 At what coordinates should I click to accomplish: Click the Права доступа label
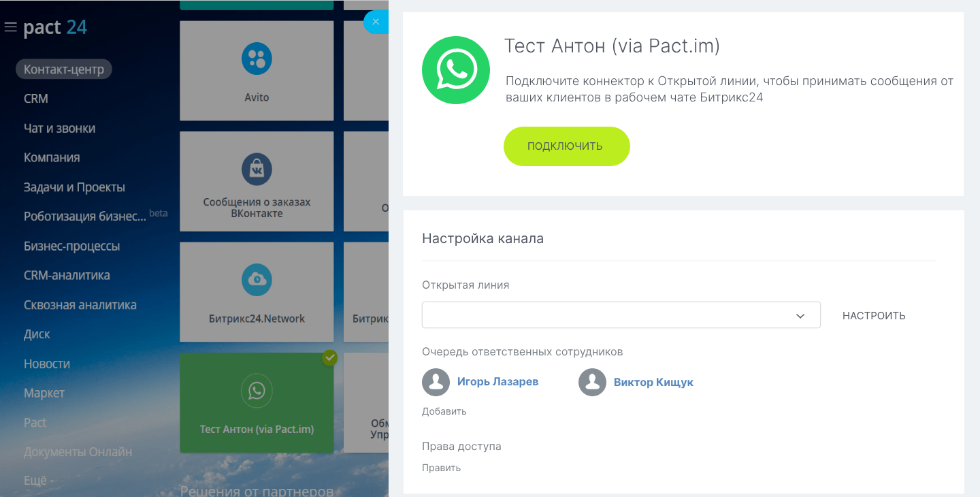click(x=461, y=447)
